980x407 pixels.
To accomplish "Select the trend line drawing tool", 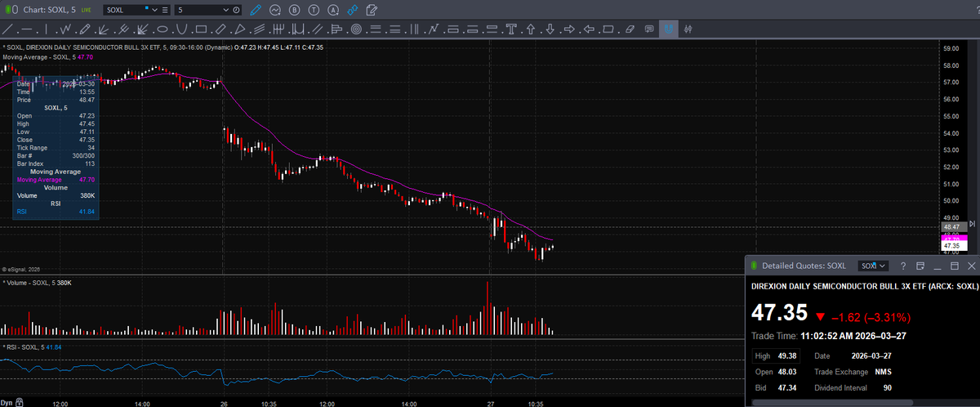I will click(7, 29).
